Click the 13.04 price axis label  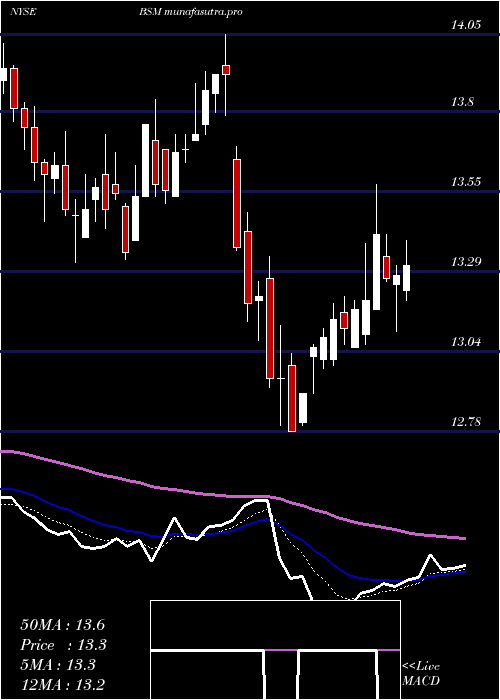465,342
